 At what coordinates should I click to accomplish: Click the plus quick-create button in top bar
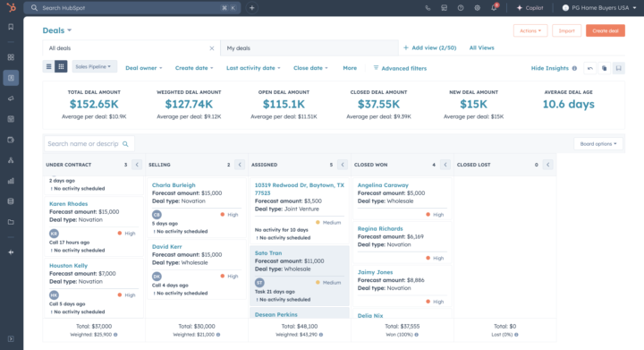[251, 8]
